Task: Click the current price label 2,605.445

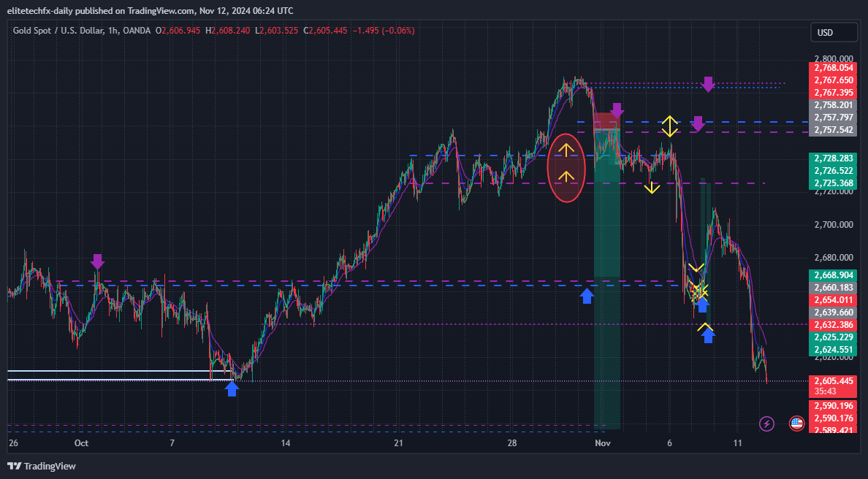Action: click(833, 381)
